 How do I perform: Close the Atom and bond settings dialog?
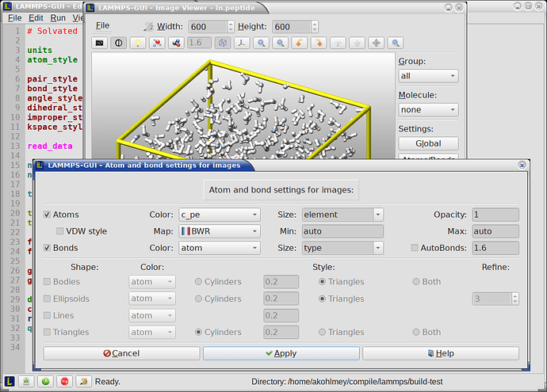coord(522,166)
